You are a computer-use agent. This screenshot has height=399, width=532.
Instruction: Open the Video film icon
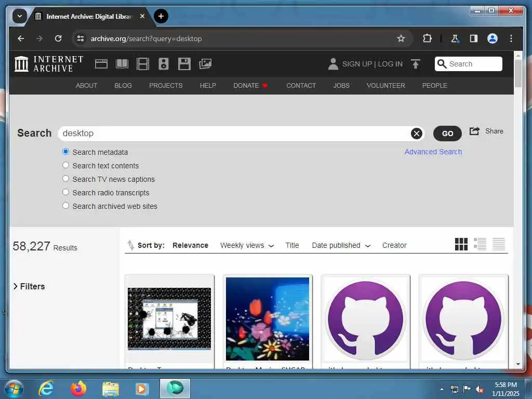tap(143, 64)
